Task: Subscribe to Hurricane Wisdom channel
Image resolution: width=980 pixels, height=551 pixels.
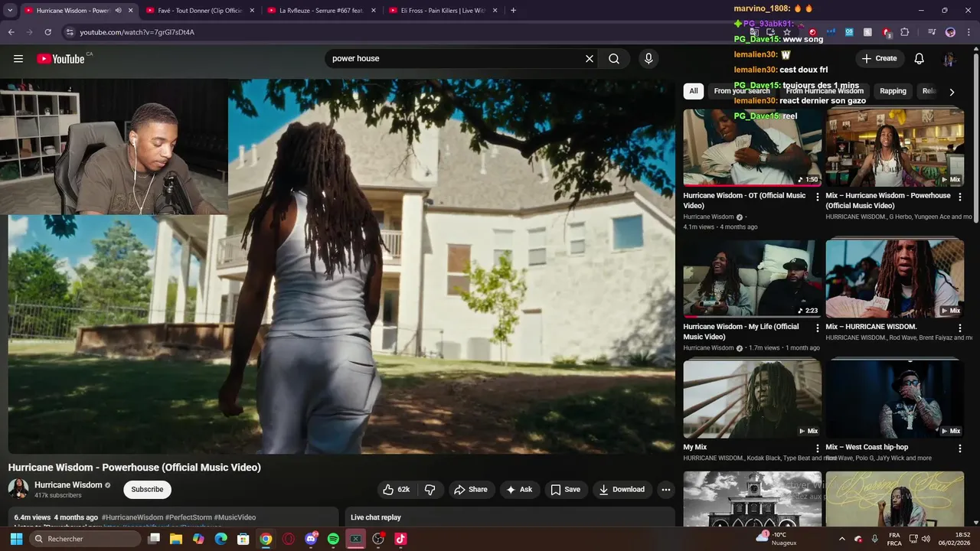Action: pos(147,490)
